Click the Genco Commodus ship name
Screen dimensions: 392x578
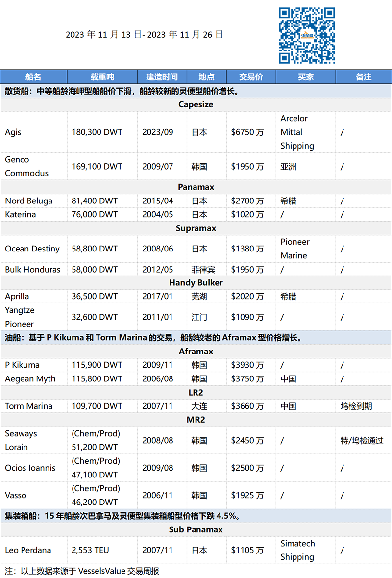pyautogui.click(x=27, y=166)
